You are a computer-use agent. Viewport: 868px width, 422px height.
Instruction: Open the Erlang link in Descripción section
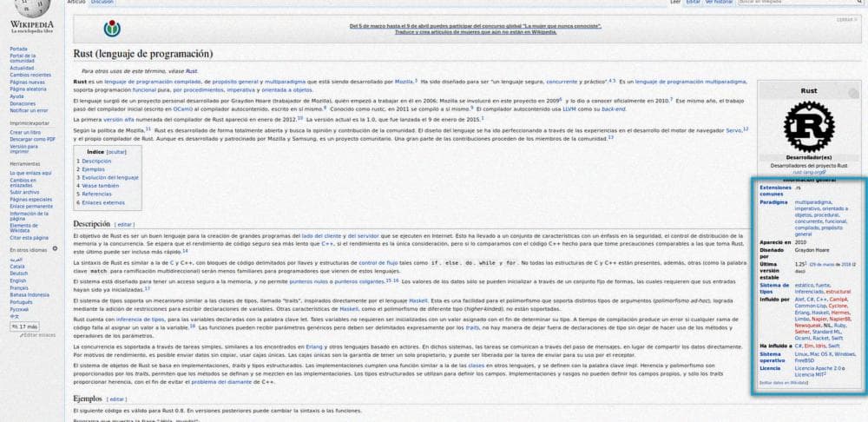point(314,346)
